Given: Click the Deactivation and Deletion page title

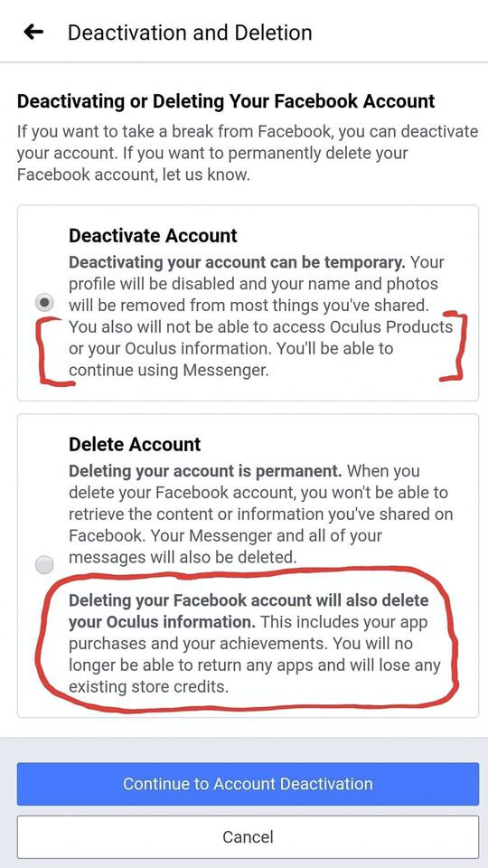Looking at the screenshot, I should pos(190,33).
